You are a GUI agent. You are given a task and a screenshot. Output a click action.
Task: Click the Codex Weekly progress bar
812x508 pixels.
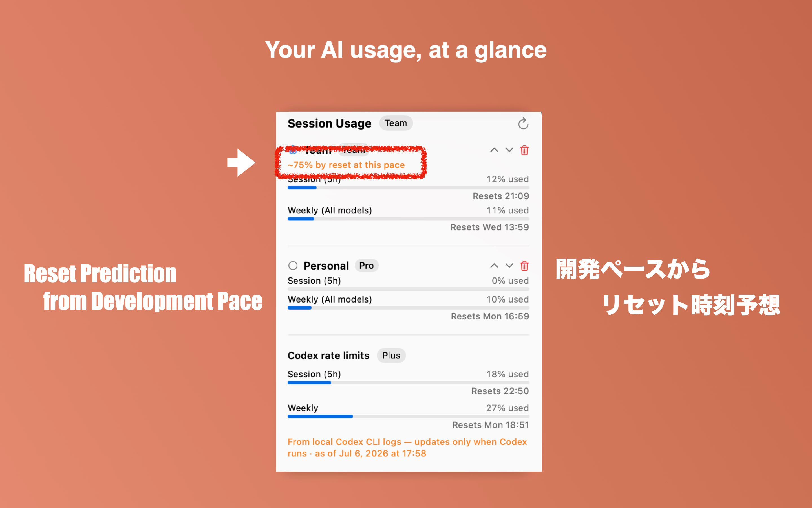tap(408, 417)
